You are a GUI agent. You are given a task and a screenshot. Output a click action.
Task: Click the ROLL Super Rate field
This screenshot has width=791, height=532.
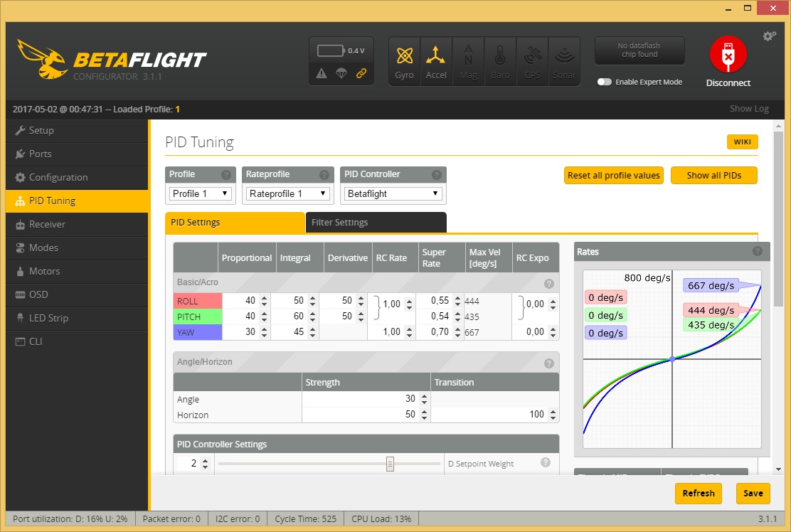[x=439, y=301]
